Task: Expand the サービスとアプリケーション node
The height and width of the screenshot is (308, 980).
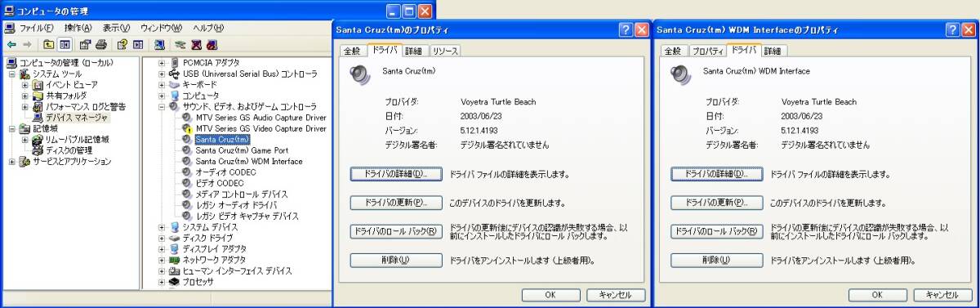Action: [12, 162]
